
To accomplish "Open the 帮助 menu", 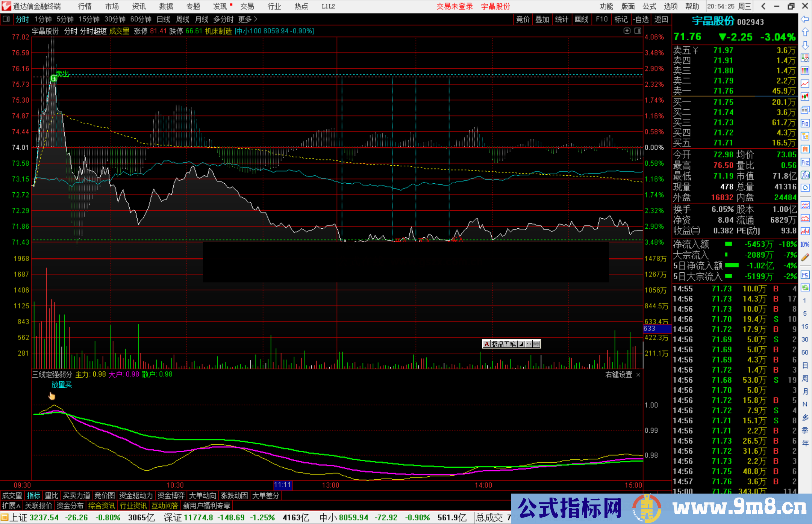I will click(x=692, y=6).
